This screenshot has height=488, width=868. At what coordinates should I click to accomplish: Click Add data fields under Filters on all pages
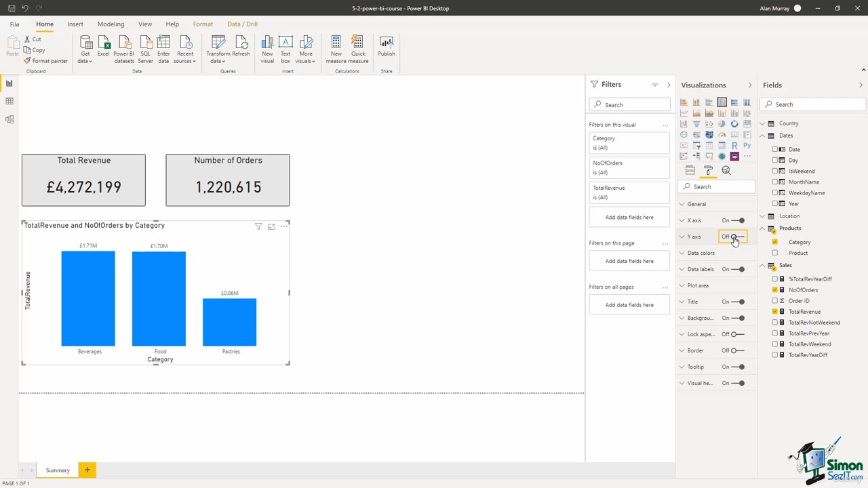(629, 305)
